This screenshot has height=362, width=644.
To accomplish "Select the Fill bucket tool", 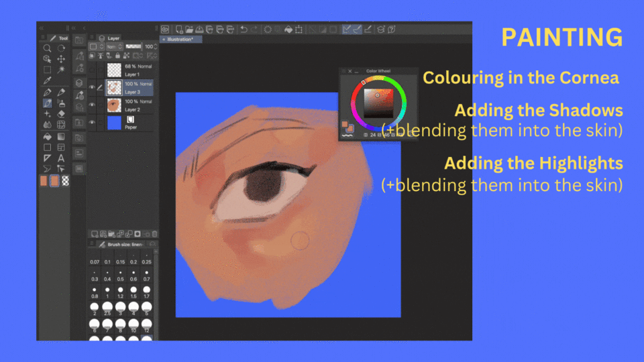I will (x=47, y=136).
